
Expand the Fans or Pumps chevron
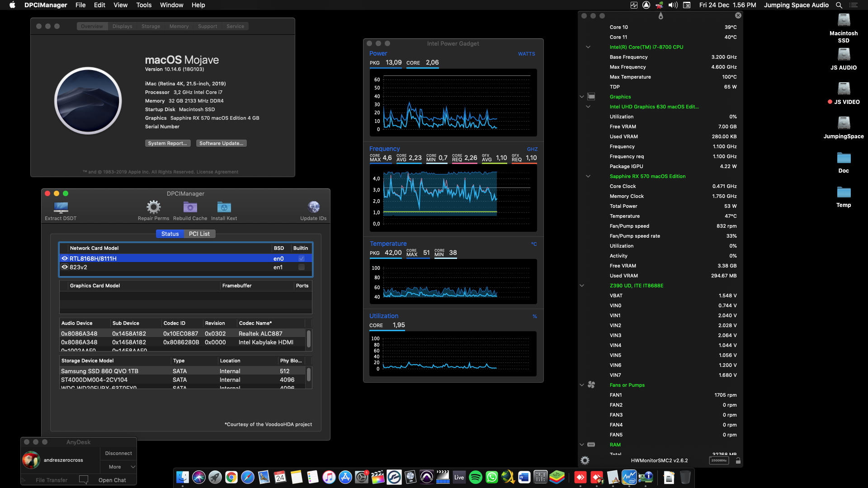click(581, 385)
